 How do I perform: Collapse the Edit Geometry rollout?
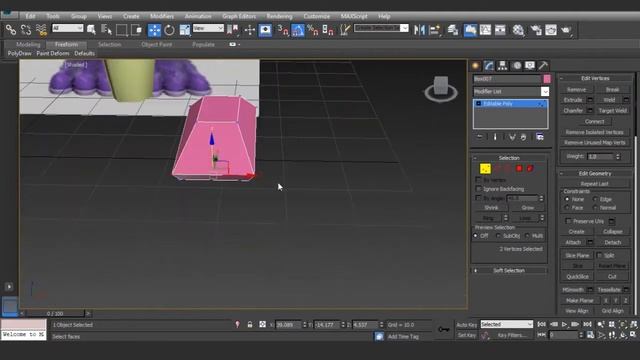[595, 173]
